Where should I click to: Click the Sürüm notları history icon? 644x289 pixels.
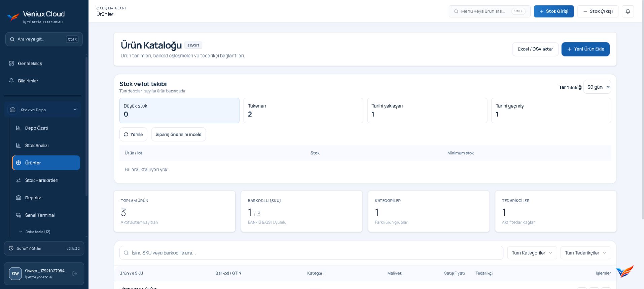11,248
